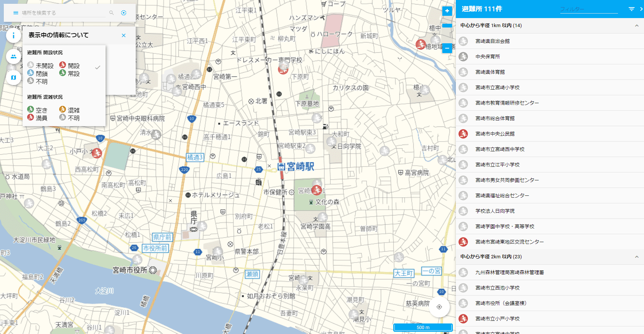
Task: Click the current-location target icon in search bar
Action: click(x=124, y=13)
